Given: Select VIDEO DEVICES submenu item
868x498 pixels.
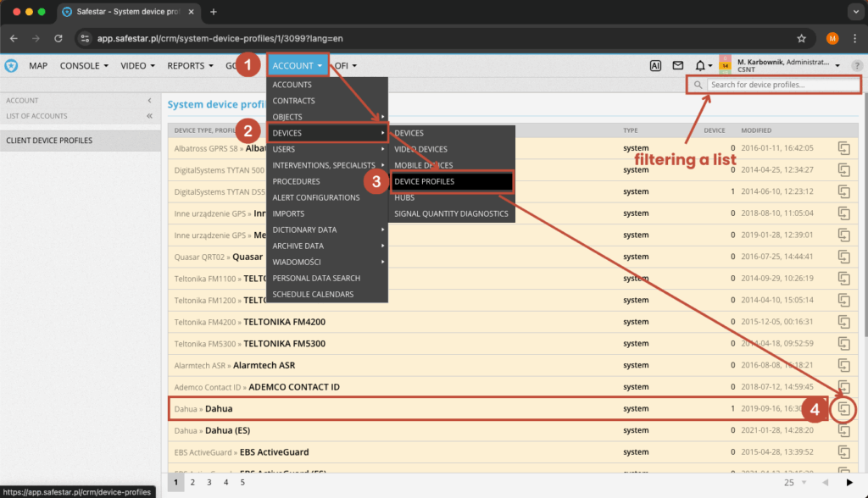Looking at the screenshot, I should click(451, 149).
